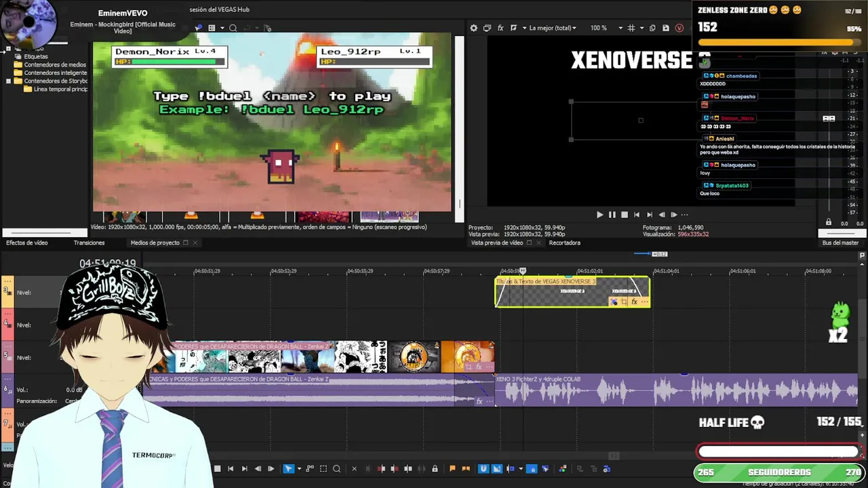Open the overlays grid dropdown arrow
Image resolution: width=868 pixels, height=488 pixels.
pyautogui.click(x=640, y=28)
